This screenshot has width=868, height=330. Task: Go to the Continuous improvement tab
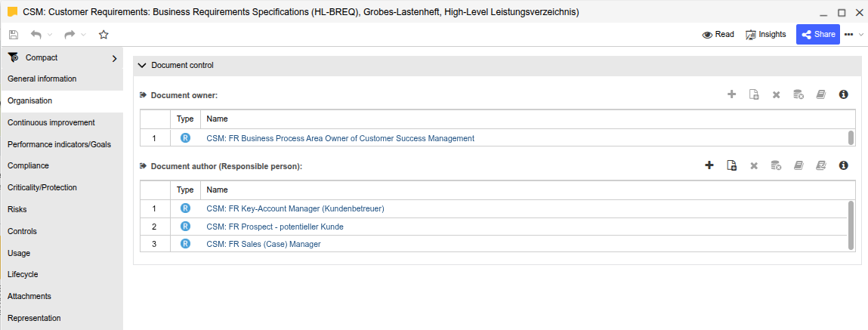coord(61,123)
